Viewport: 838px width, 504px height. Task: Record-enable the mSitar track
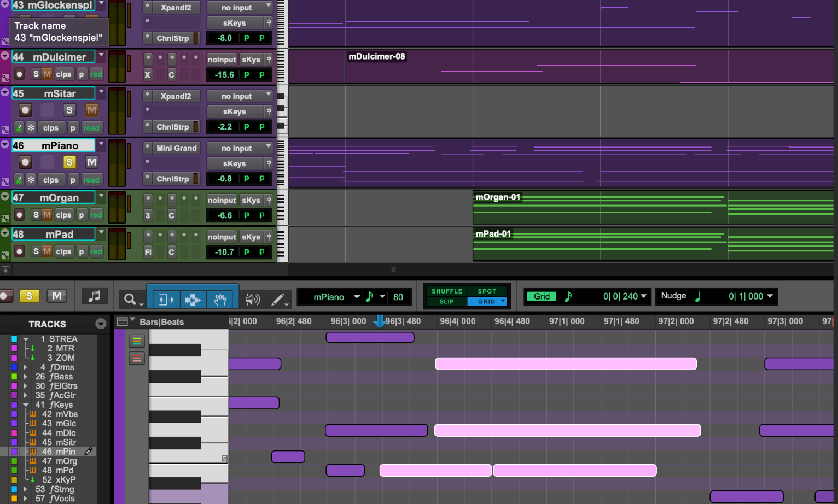point(25,110)
